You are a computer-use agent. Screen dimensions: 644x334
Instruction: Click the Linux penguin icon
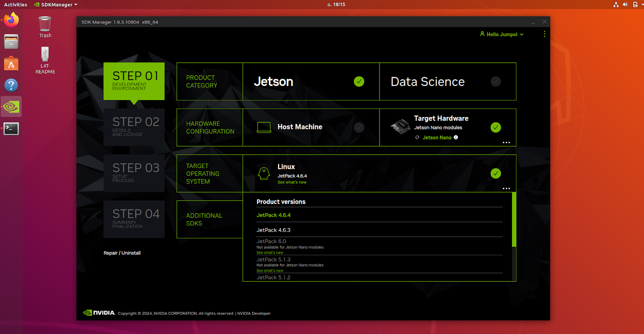point(264,174)
